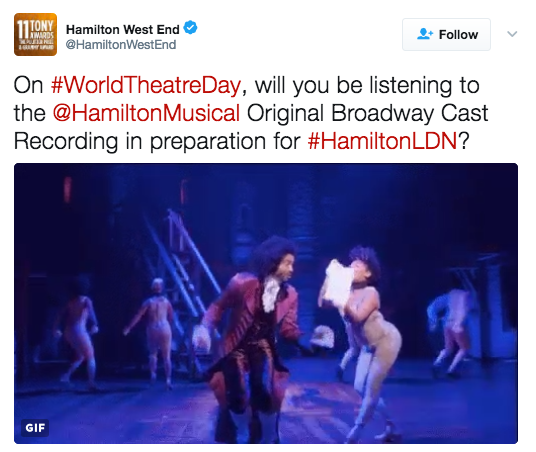This screenshot has width=536, height=452.
Task: Open the Hamilton West End profile avatar
Action: [x=35, y=34]
